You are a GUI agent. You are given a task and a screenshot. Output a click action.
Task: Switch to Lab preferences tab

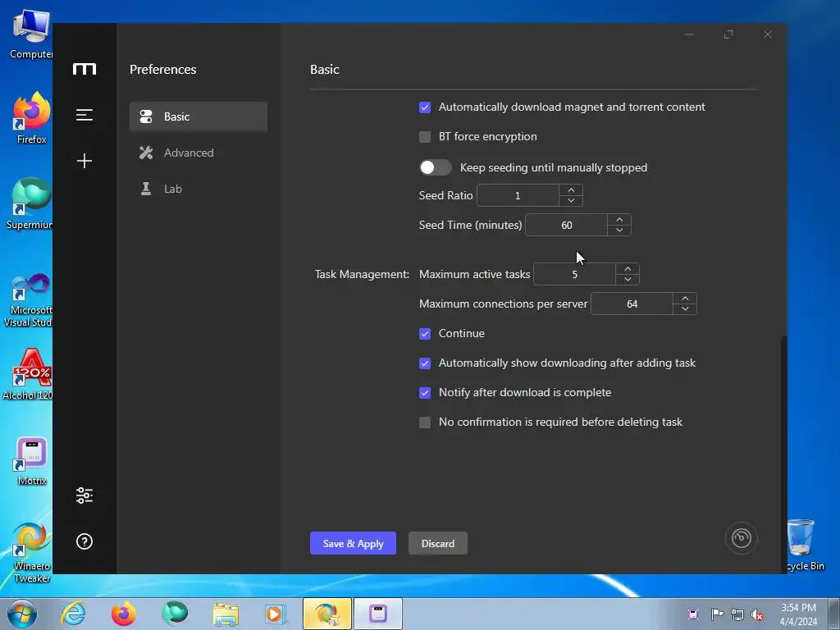199,189
